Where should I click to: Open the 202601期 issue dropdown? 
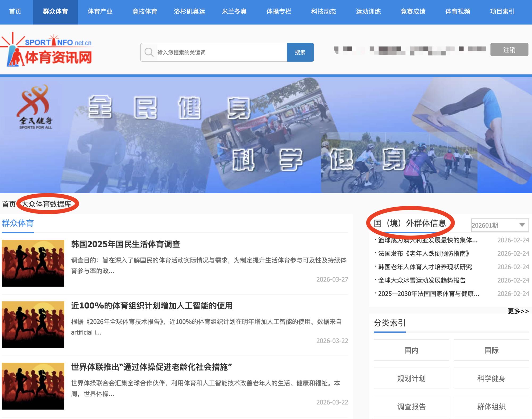click(x=500, y=225)
